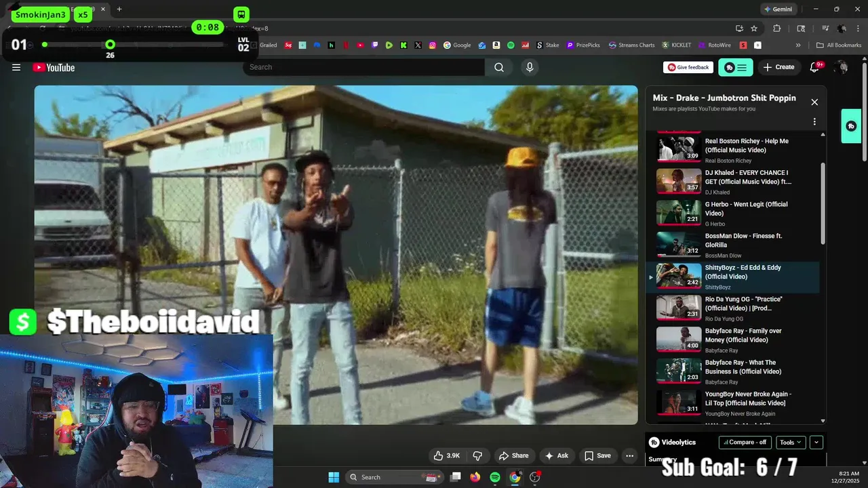Open the TubeBuddy side tab
The width and height of the screenshot is (868, 488).
851,126
